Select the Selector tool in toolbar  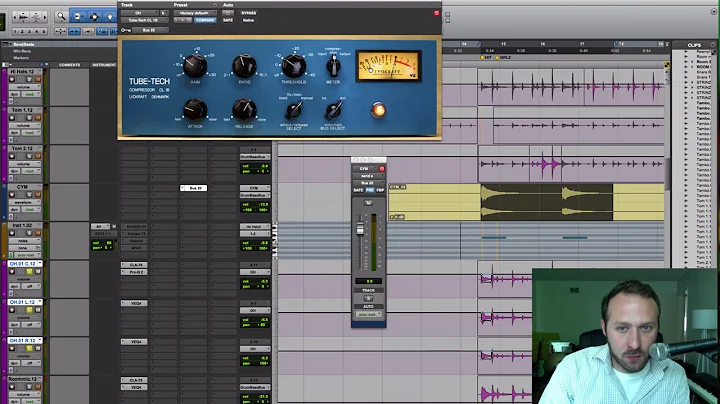coord(94,17)
